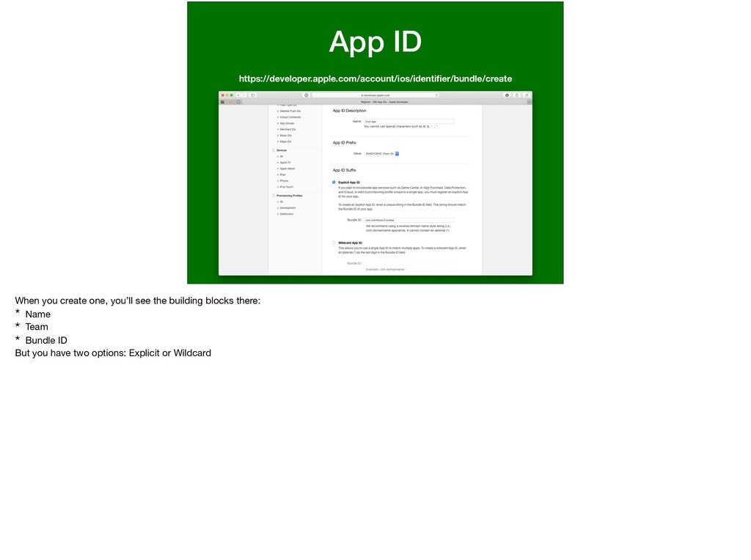Expand the Provisioning Profiles section header
This screenshot has width=751, height=560.
pos(289,196)
